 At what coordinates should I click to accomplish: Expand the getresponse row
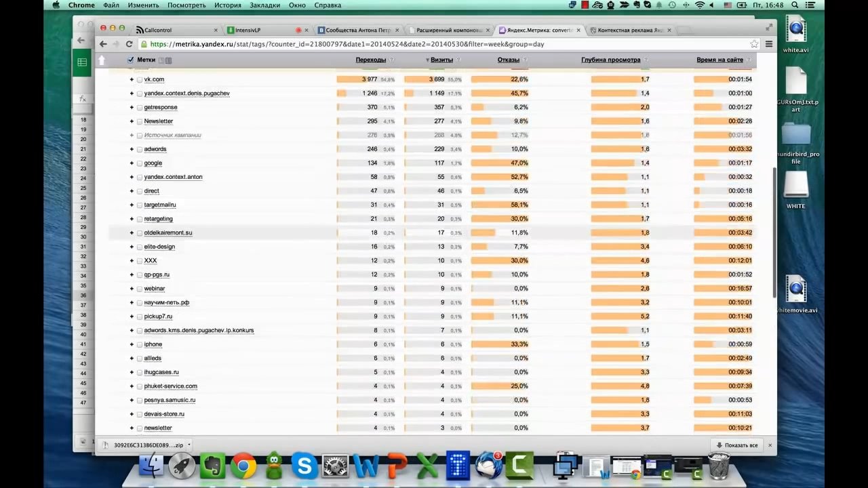pos(132,107)
